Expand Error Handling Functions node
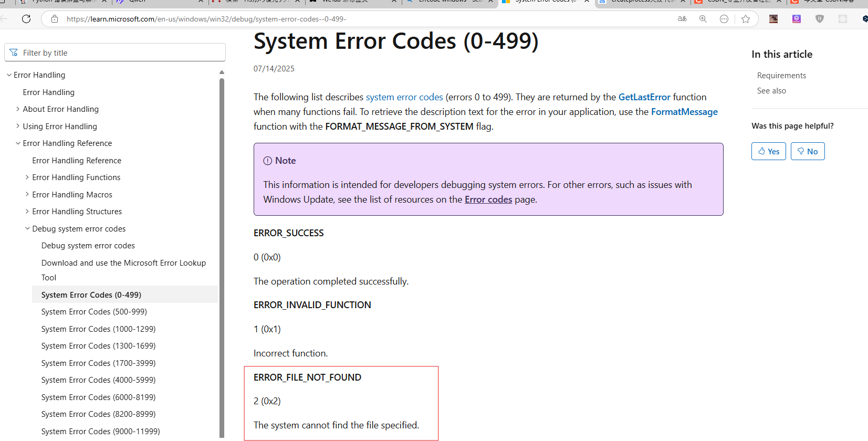Image resolution: width=868 pixels, height=441 pixels. point(27,177)
